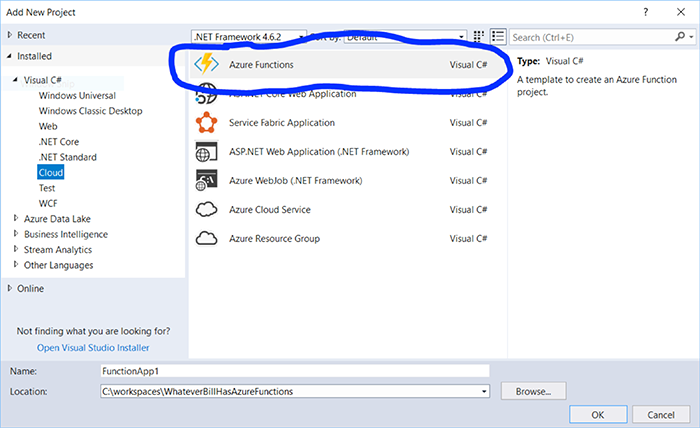Choose Azure Cloud Service template name
Viewport: 700px width, 428px height.
[270, 210]
